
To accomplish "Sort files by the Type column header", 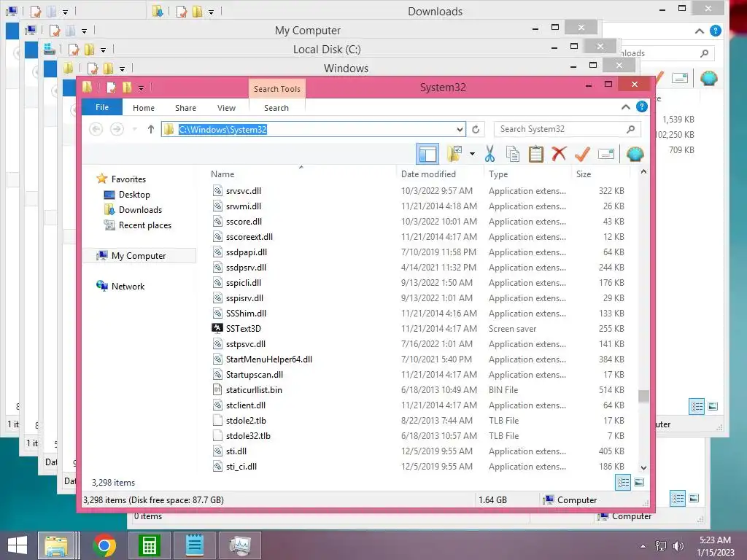I will pos(498,174).
